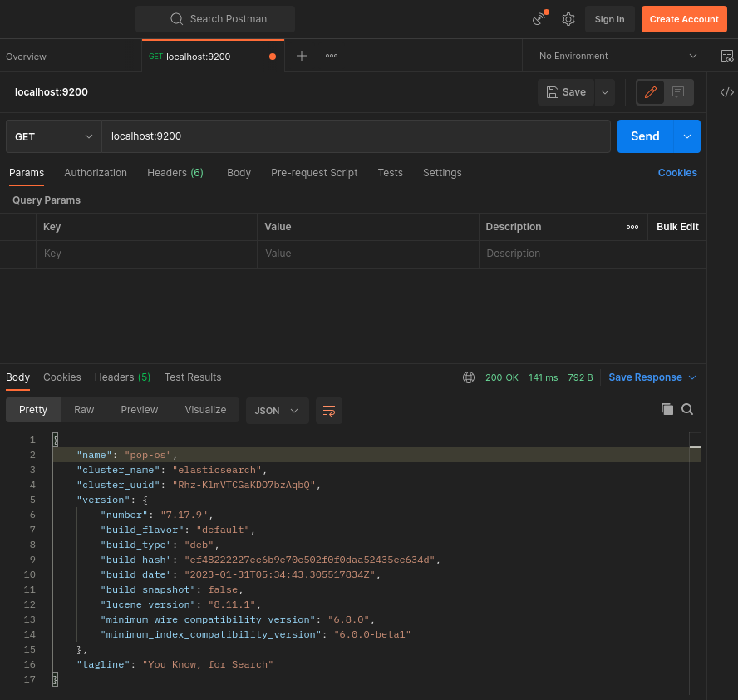This screenshot has width=738, height=700.
Task: Open the tab options three-dots menu
Action: coord(332,56)
